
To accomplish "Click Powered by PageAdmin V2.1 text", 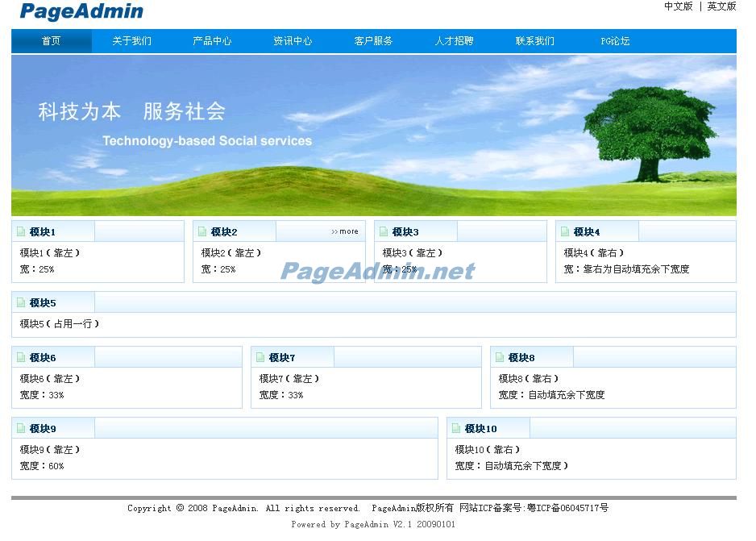I will click(373, 524).
